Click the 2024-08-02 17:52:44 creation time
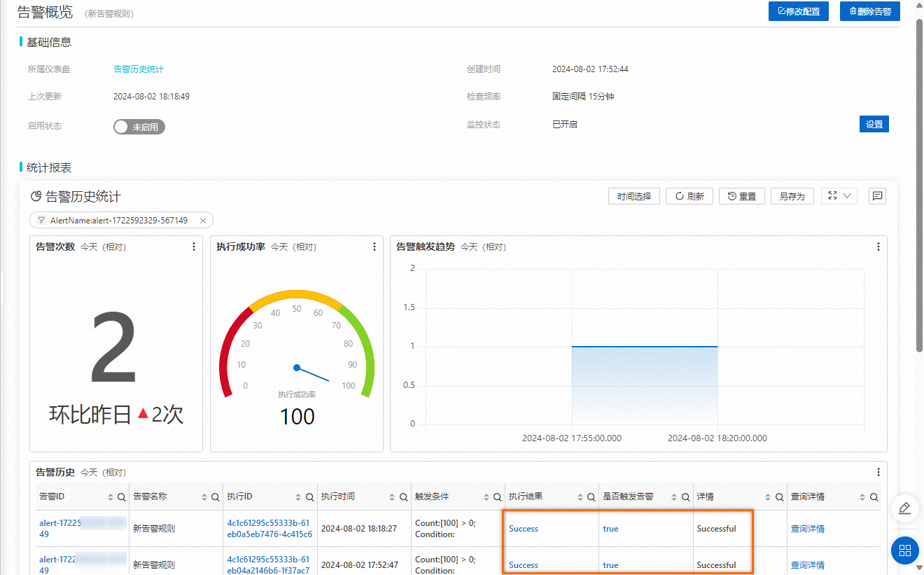The height and width of the screenshot is (575, 924). click(590, 69)
